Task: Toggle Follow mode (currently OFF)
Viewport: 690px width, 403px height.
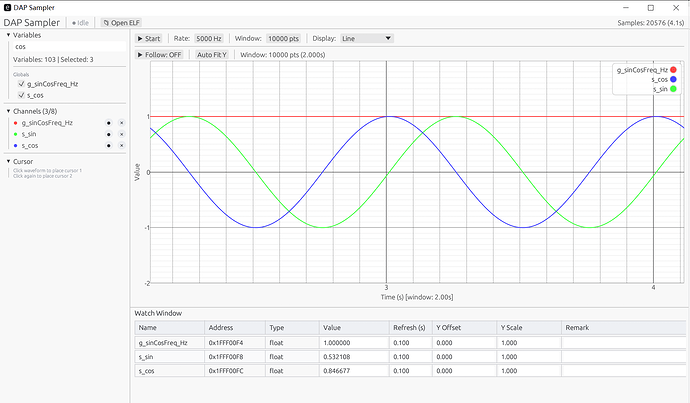Action: pyautogui.click(x=159, y=55)
